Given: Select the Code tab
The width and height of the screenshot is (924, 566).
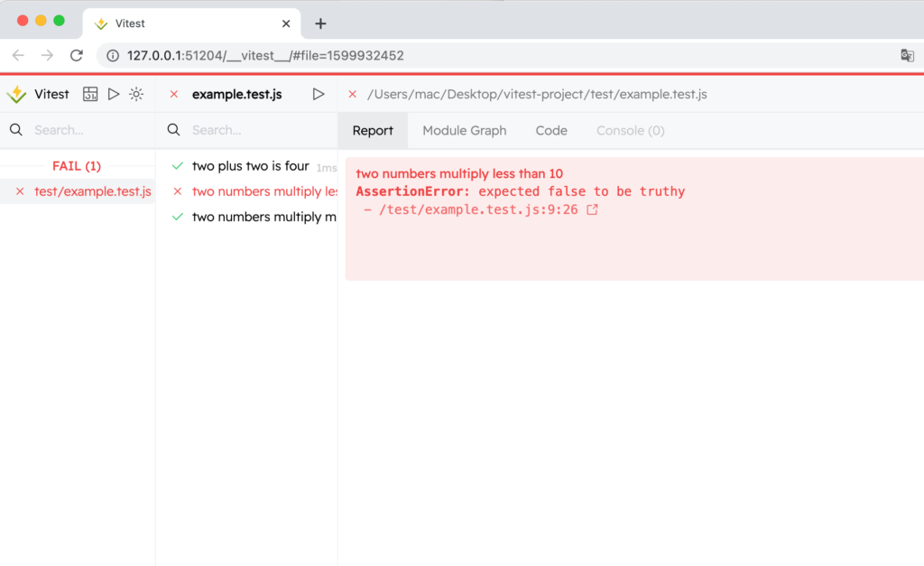Looking at the screenshot, I should click(x=550, y=130).
